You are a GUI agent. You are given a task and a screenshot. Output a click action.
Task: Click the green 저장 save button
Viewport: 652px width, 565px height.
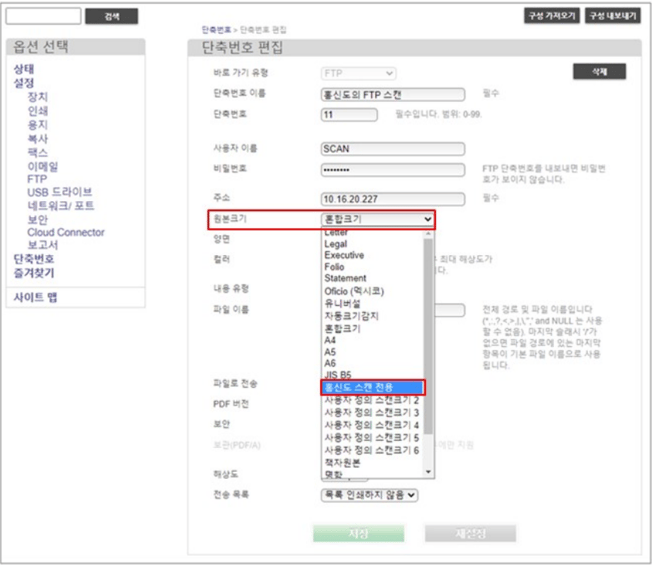[358, 534]
